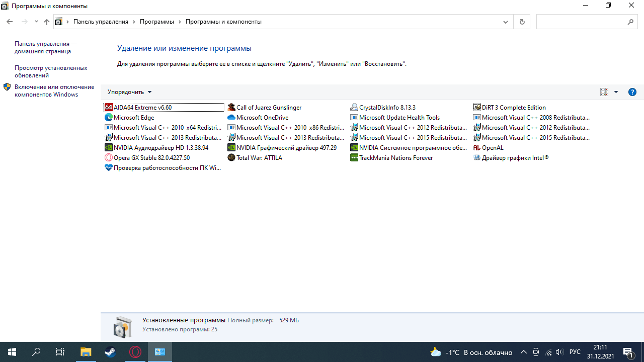This screenshot has height=362, width=644.
Task: Select Microsoft Visual C++ 2010 x86 Redistributable
Action: [x=286, y=127]
